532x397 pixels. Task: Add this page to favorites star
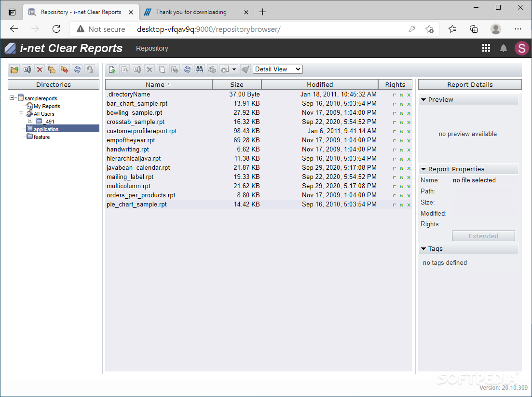pyautogui.click(x=429, y=29)
